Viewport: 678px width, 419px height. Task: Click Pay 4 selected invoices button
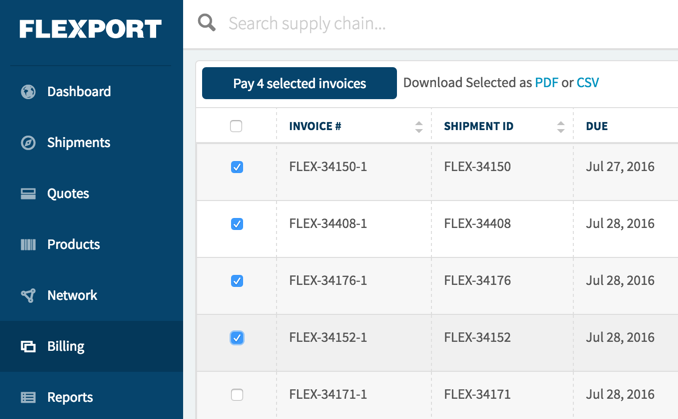tap(299, 83)
